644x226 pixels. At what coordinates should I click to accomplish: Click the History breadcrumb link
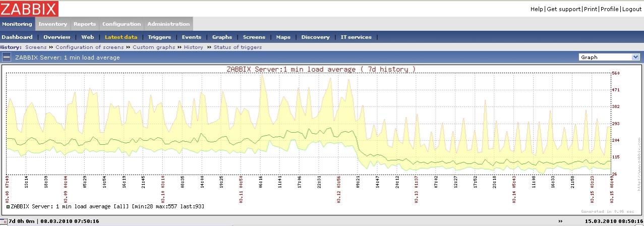[x=194, y=47]
